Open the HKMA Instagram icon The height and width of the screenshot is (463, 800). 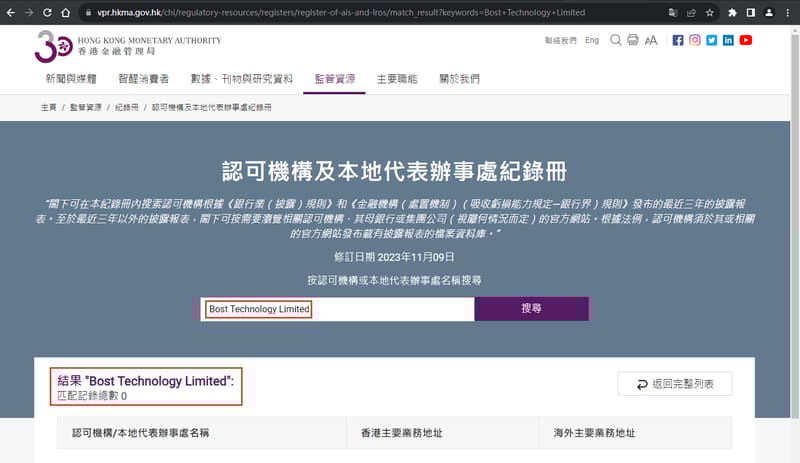tap(694, 40)
